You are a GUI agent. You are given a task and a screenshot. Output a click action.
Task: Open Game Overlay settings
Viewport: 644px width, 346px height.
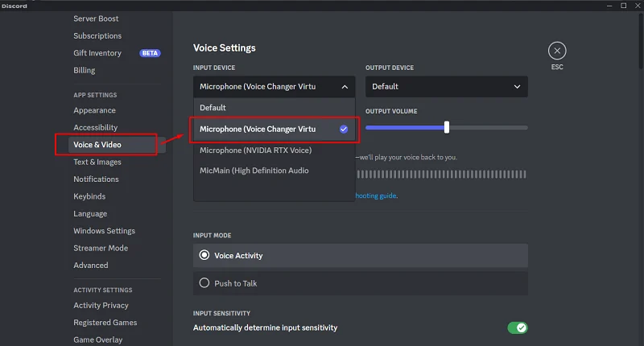pyautogui.click(x=97, y=340)
